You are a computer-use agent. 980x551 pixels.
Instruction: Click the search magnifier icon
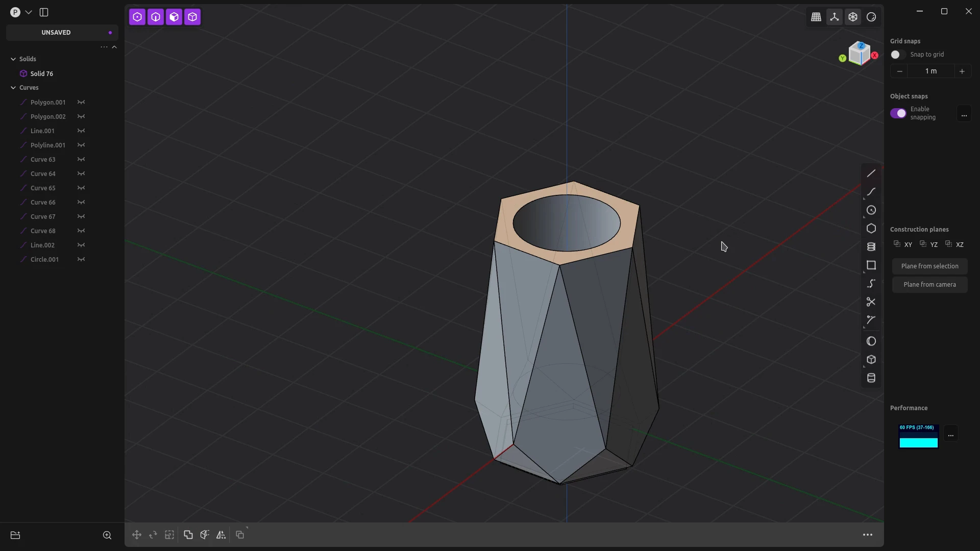click(107, 535)
